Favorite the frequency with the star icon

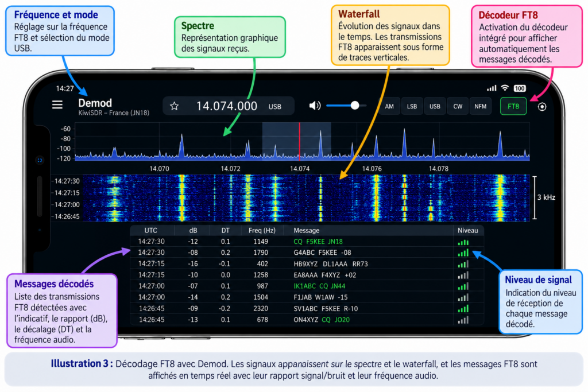(x=174, y=106)
